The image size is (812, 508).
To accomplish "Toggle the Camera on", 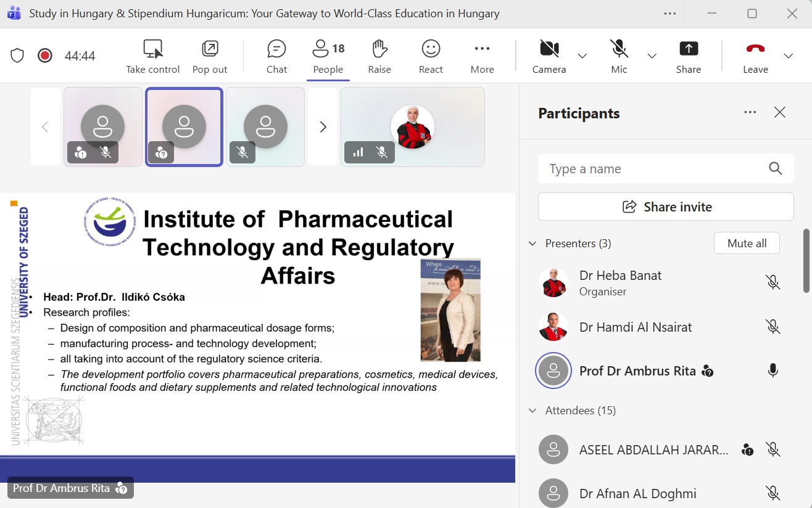I will 549,56.
